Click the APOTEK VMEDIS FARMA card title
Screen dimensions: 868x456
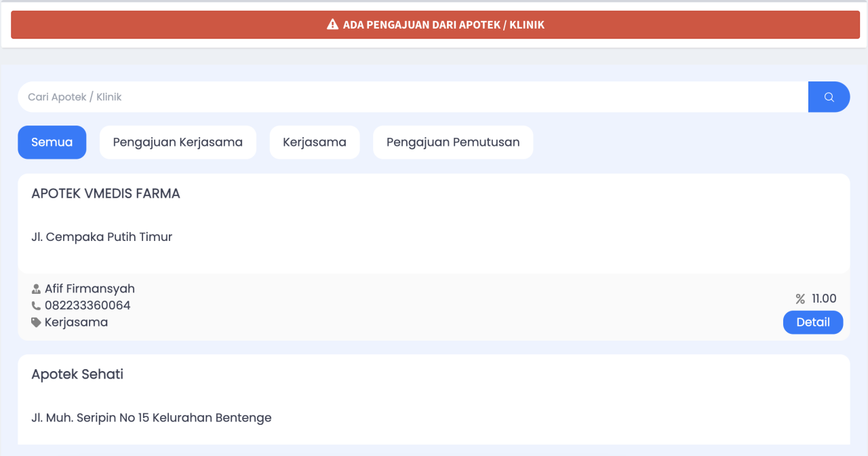tap(106, 193)
